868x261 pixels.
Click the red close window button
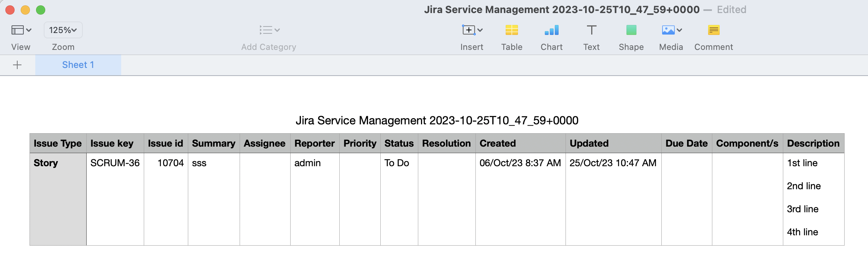(x=10, y=10)
